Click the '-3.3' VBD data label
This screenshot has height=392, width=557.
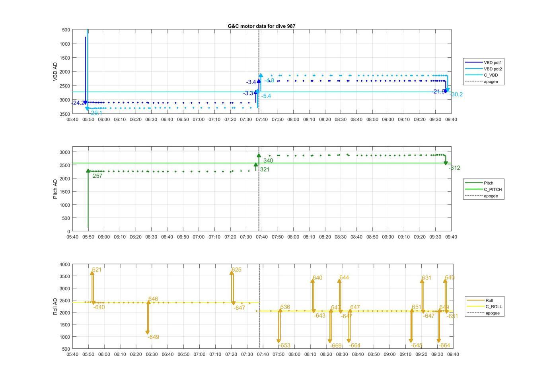248,93
